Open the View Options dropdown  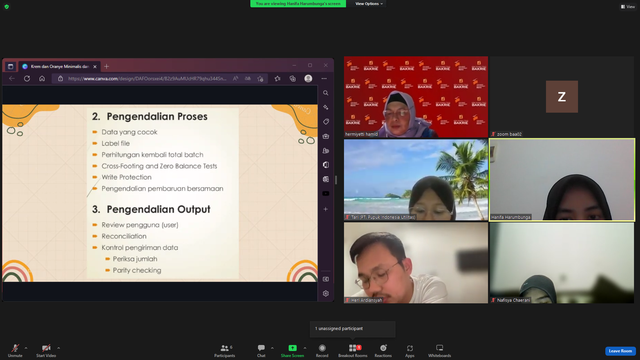pos(369,4)
